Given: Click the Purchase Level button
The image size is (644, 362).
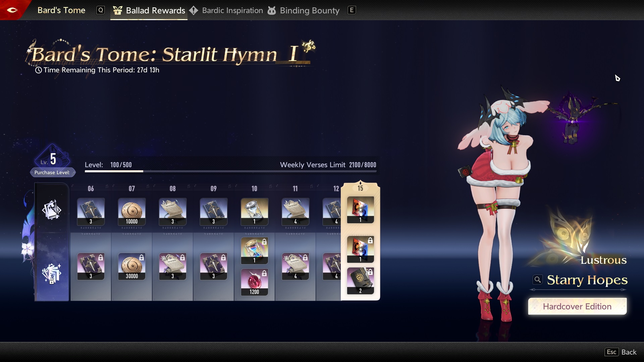Looking at the screenshot, I should pyautogui.click(x=52, y=172).
